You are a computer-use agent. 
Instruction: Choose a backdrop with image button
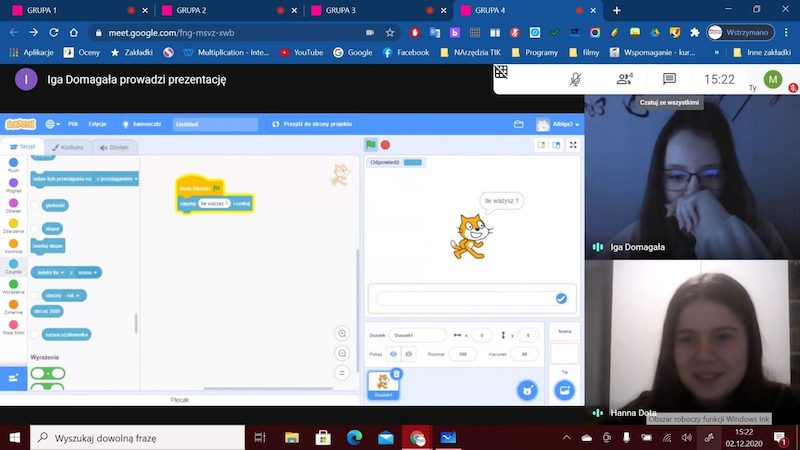564,390
